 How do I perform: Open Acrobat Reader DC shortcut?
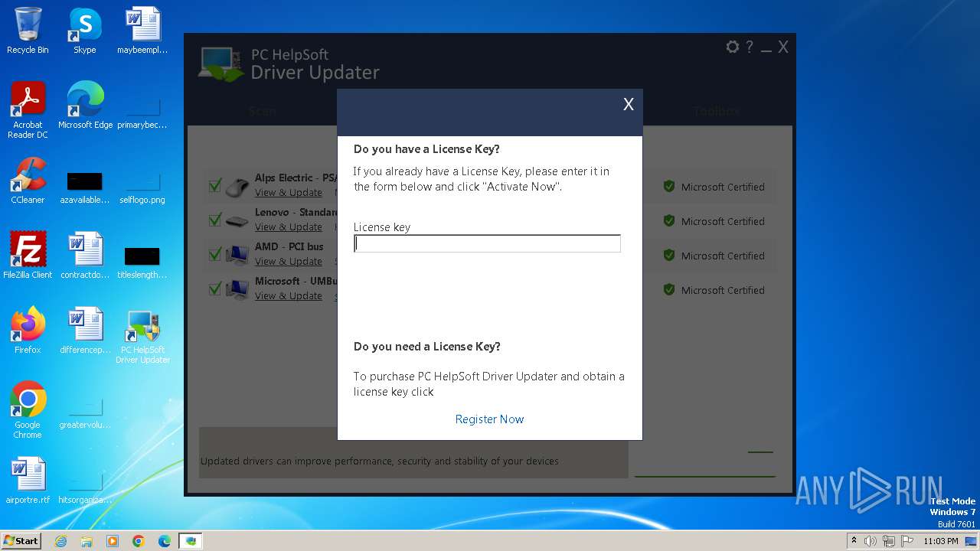(28, 110)
